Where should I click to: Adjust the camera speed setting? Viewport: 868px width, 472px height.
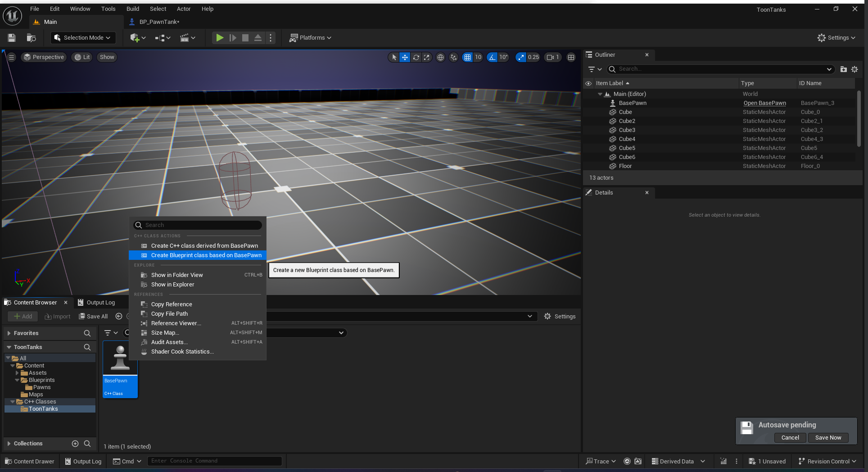pos(553,57)
